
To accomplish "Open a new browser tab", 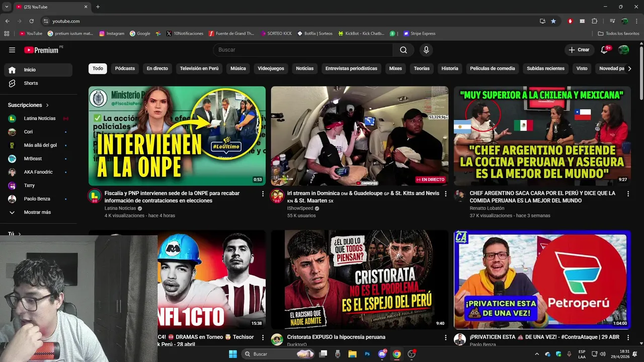I will (x=98, y=7).
